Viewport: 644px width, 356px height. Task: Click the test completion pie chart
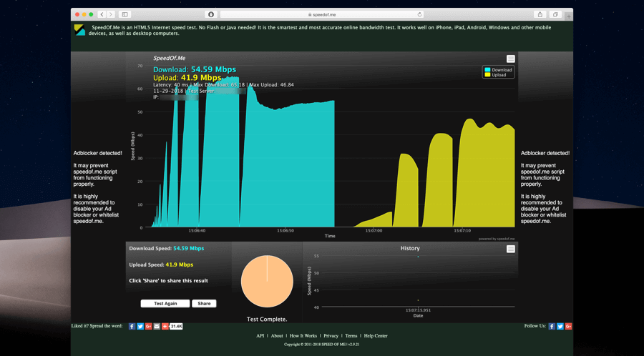click(267, 282)
